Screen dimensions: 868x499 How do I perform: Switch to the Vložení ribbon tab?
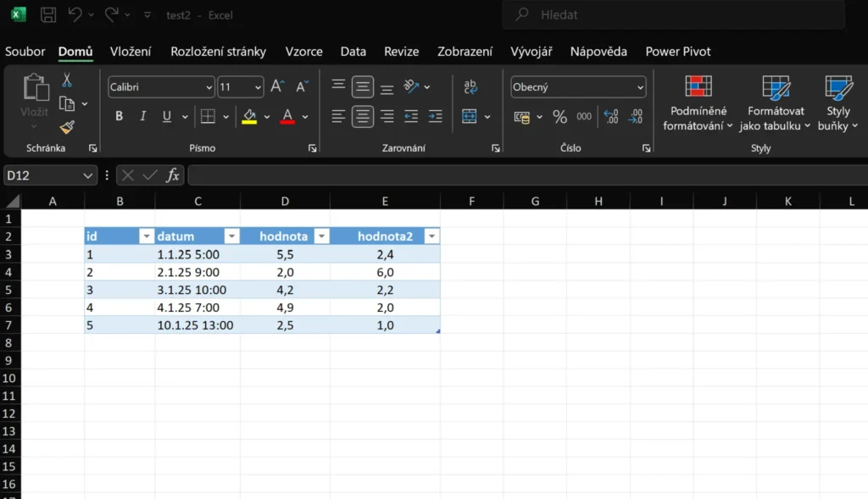coord(131,52)
